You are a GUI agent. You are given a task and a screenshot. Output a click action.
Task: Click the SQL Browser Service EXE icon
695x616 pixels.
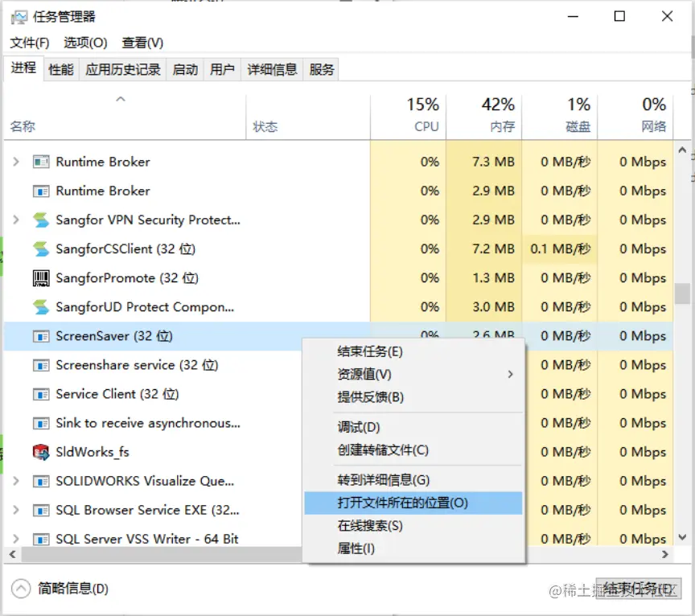pyautogui.click(x=41, y=511)
